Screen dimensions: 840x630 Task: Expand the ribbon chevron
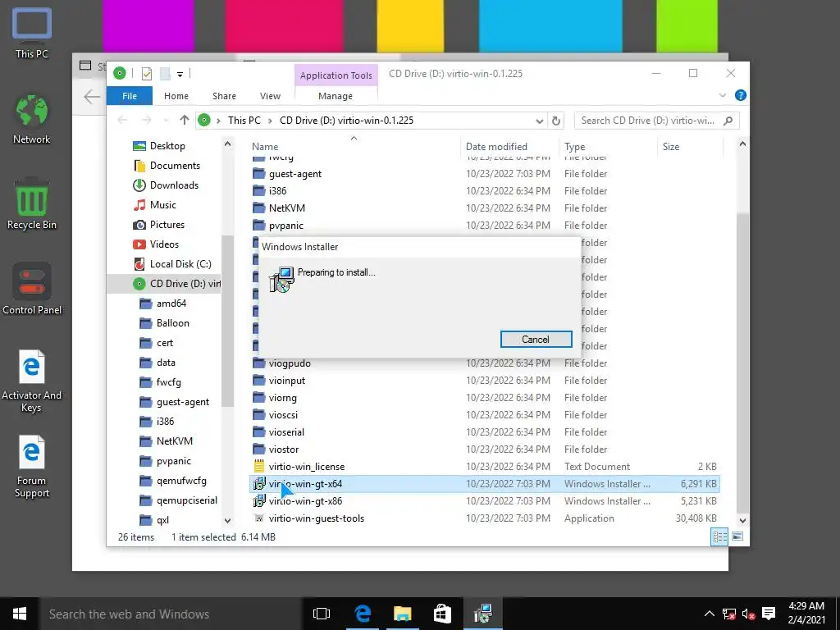pyautogui.click(x=722, y=95)
